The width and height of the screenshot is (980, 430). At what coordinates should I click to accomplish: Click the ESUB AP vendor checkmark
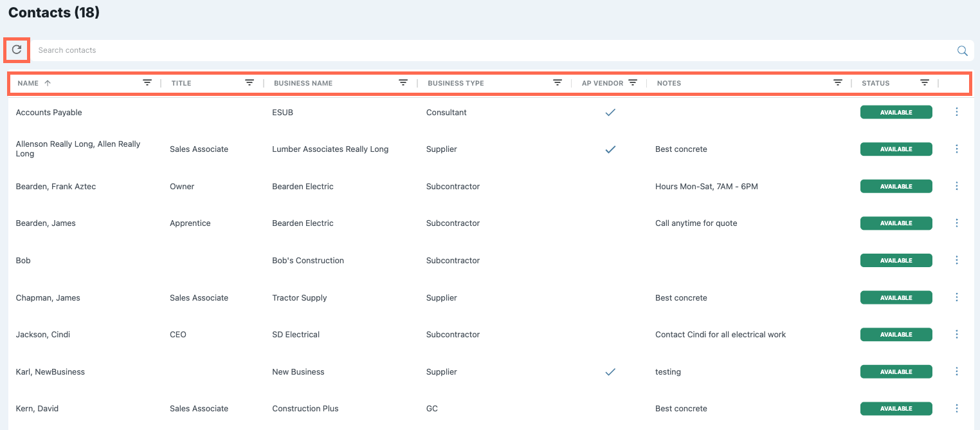pos(610,112)
